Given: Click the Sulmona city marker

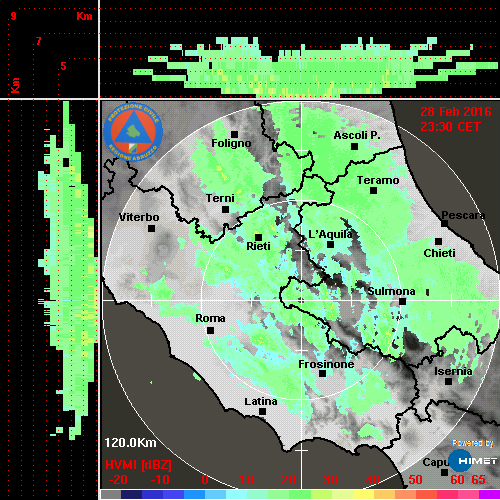Looking at the screenshot, I should 402,301.
